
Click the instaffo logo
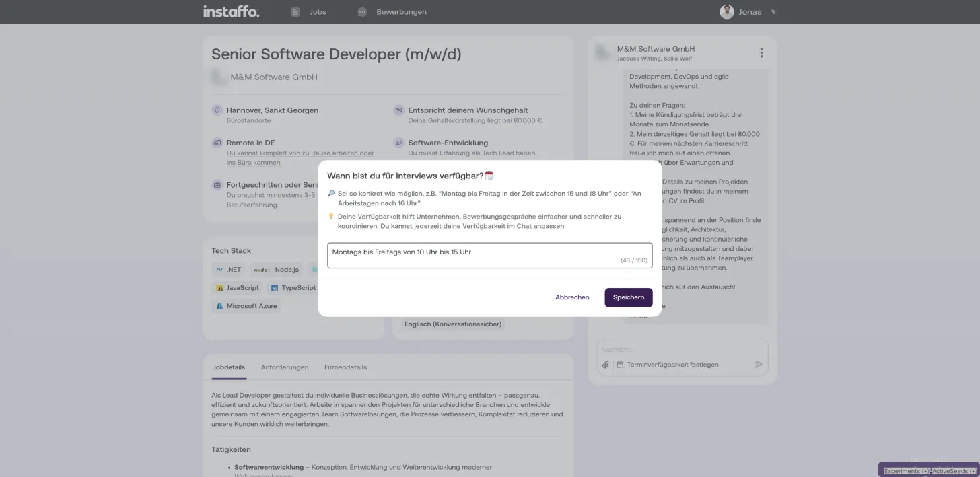(x=231, y=11)
